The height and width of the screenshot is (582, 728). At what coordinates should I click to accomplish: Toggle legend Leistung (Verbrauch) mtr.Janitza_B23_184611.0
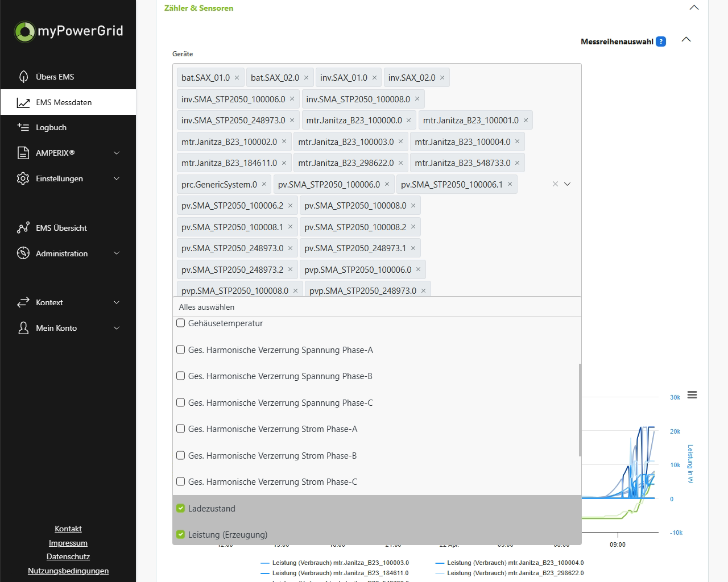point(334,573)
